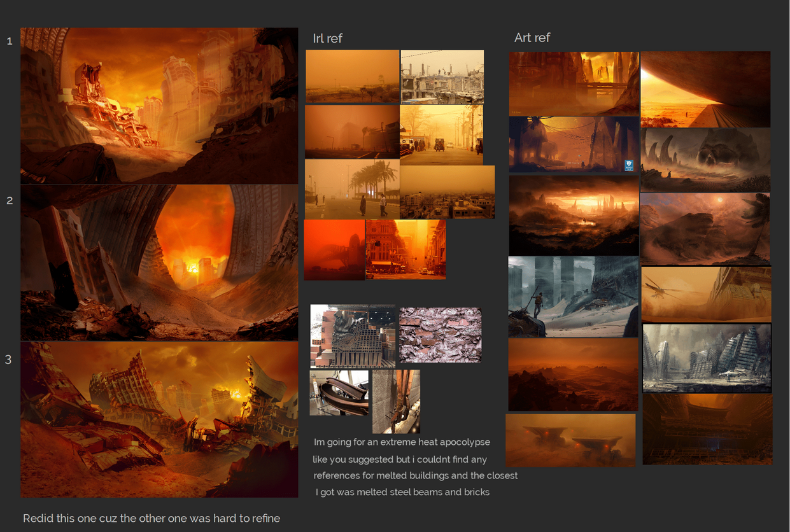
Task: Open concept painting 3 with collapsed buildings
Action: pyautogui.click(x=159, y=419)
